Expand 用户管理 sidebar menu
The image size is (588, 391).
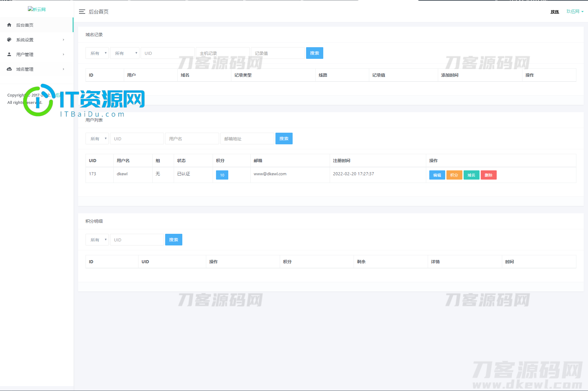pyautogui.click(x=36, y=54)
